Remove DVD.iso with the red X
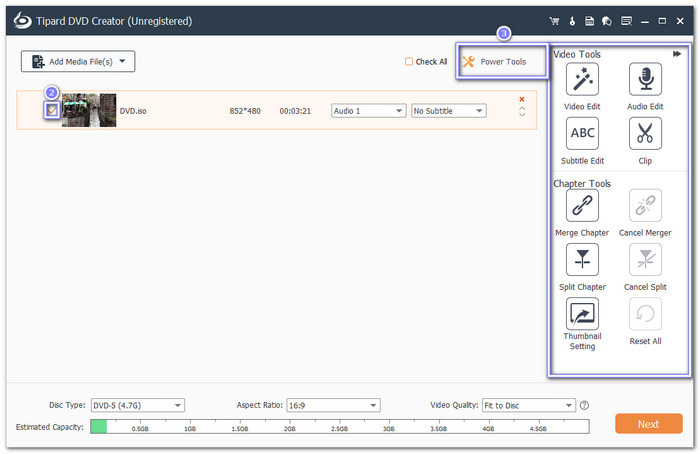Viewport: 700px width, 454px height. pos(522,99)
